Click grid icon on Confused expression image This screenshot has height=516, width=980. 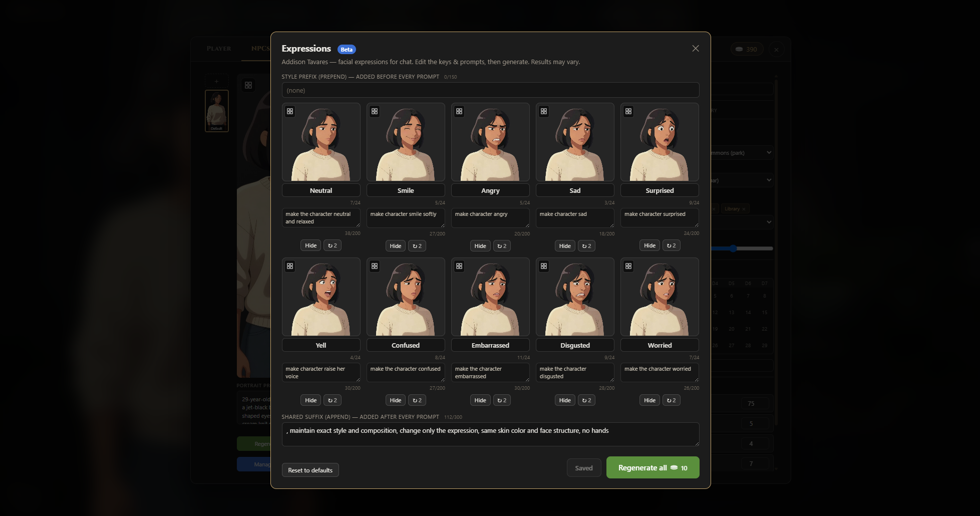[x=375, y=266]
